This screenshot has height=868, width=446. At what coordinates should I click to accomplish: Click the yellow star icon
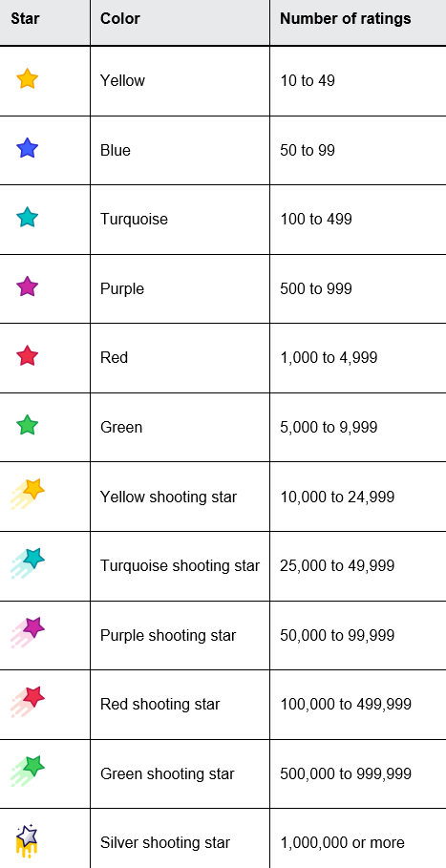tap(27, 79)
